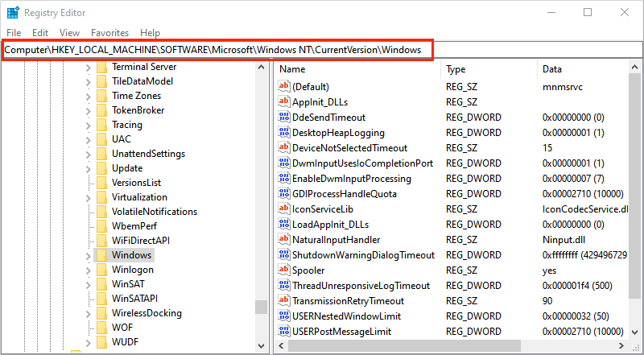Click the tree pane vertical scrollbar thumb

[261, 307]
